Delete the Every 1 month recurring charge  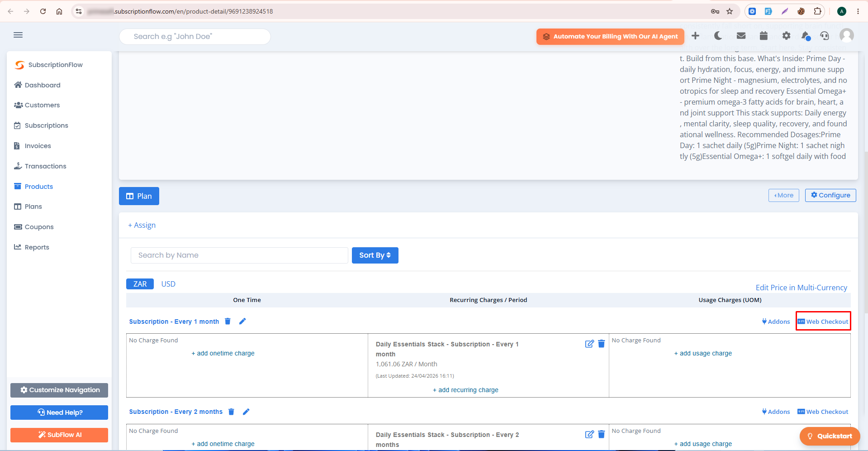(602, 344)
